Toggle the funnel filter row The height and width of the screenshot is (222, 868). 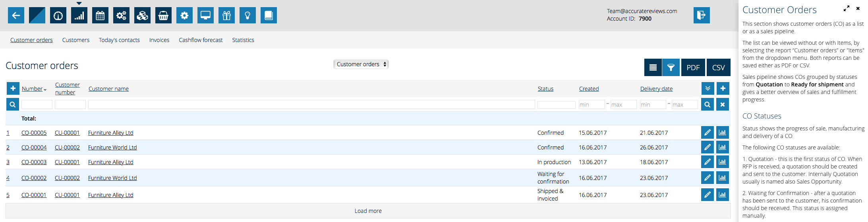[x=671, y=67]
